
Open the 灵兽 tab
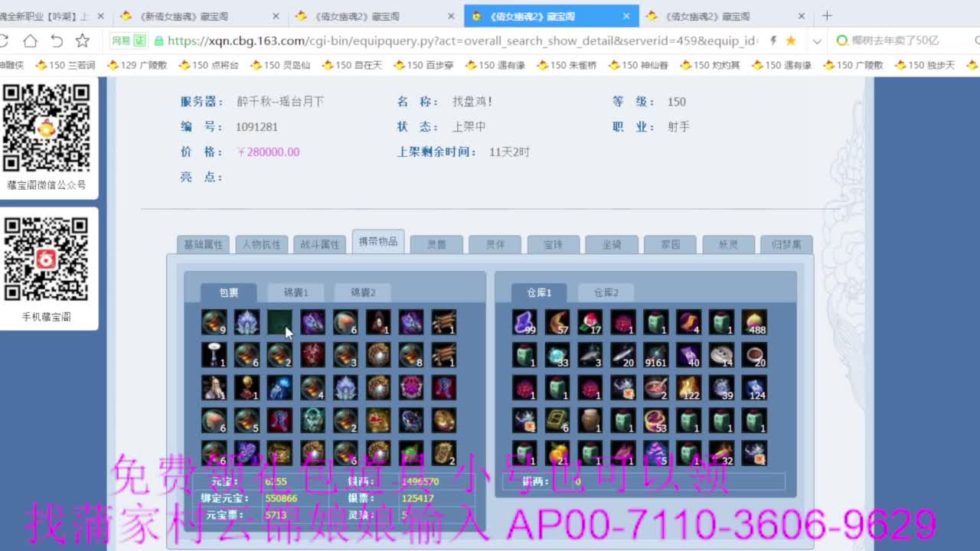436,244
